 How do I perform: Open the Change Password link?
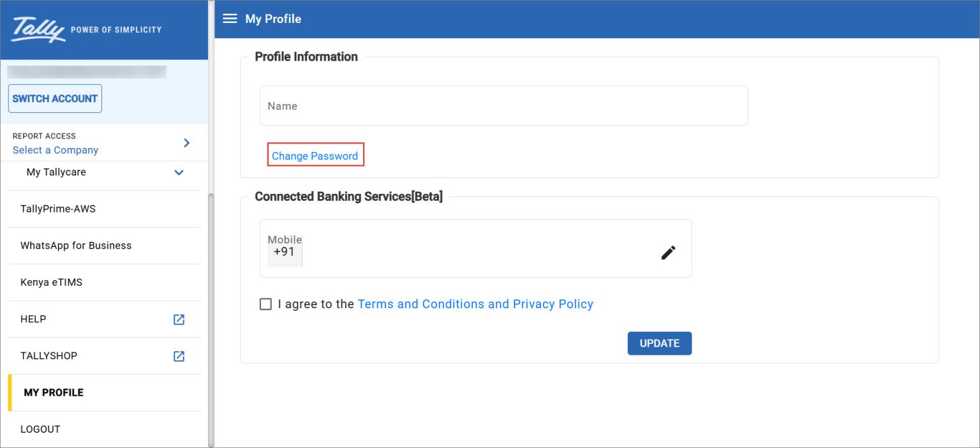(315, 156)
